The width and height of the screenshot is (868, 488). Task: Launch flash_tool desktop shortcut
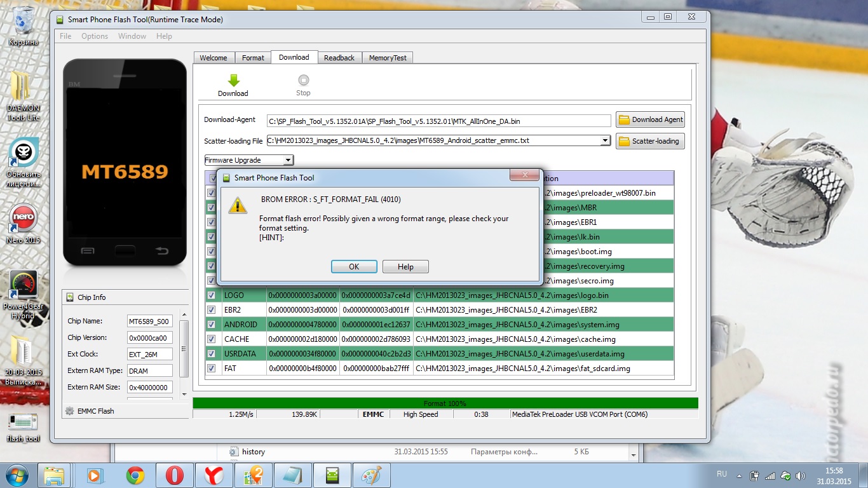pos(24,426)
